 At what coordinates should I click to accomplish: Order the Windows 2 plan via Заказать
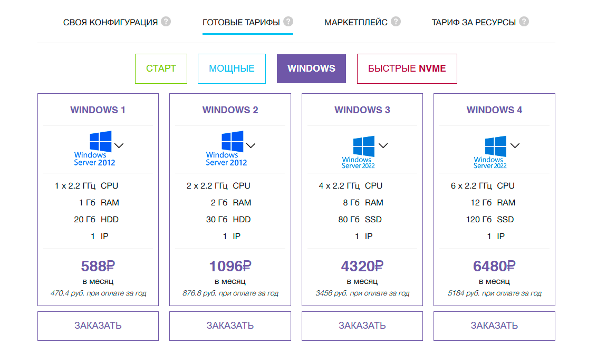(230, 326)
